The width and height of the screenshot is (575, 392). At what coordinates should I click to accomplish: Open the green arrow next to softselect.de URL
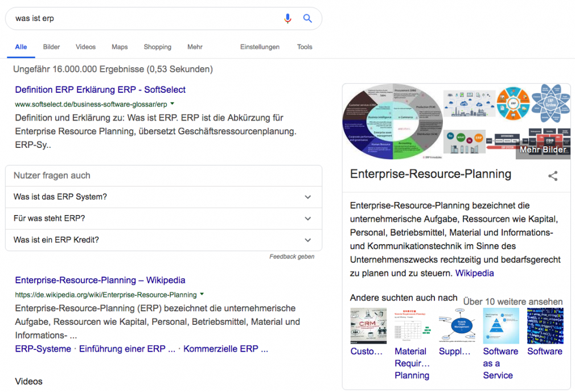(x=172, y=104)
